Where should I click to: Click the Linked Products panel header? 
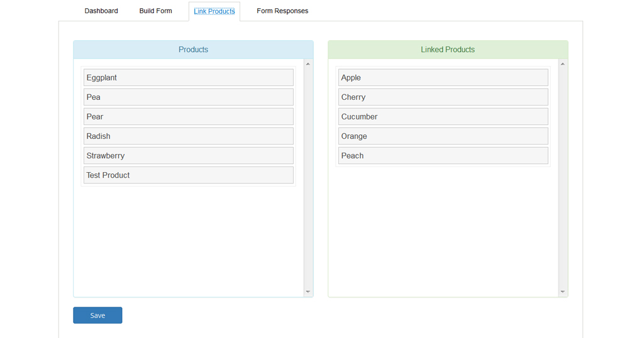tap(448, 50)
